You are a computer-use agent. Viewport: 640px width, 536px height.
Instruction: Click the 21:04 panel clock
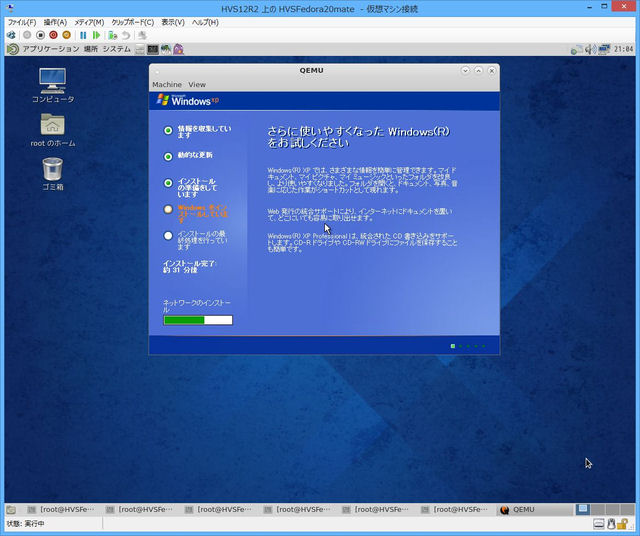[x=624, y=49]
